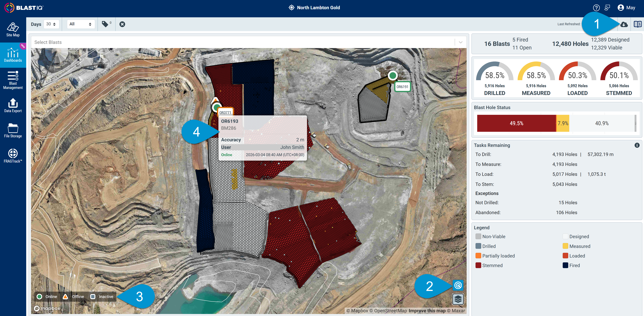The width and height of the screenshot is (644, 316).
Task: Expand the Select Blasts dropdown chevron
Action: coord(461,42)
